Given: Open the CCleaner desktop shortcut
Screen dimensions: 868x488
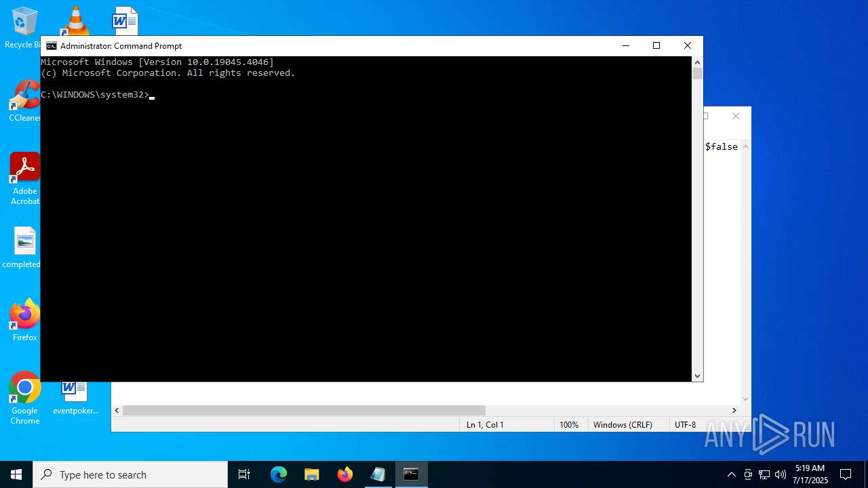Looking at the screenshot, I should click(24, 102).
